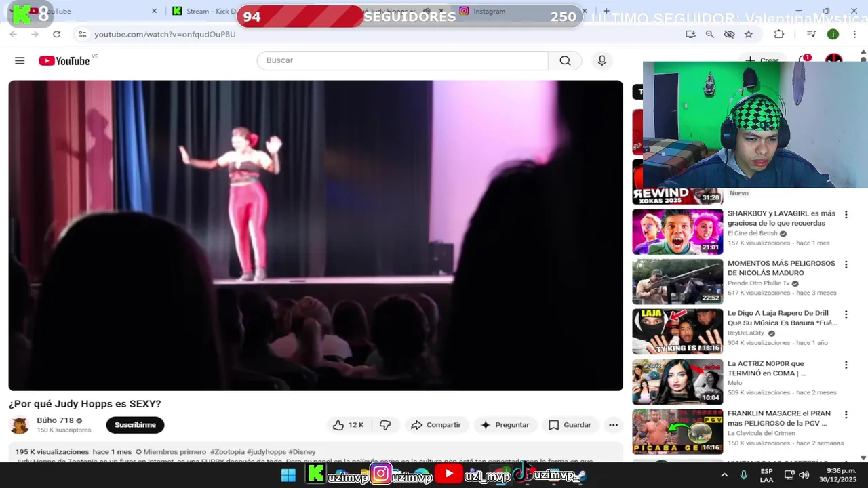Image resolution: width=868 pixels, height=488 pixels.
Task: Open the La ACTRIZ N0P0R thumbnail
Action: tap(677, 382)
